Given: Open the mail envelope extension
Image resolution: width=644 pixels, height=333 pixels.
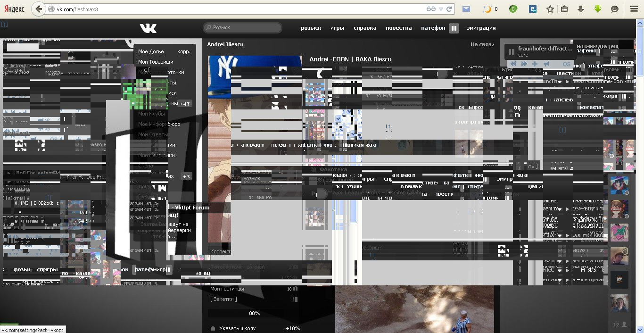Looking at the screenshot, I should [466, 9].
